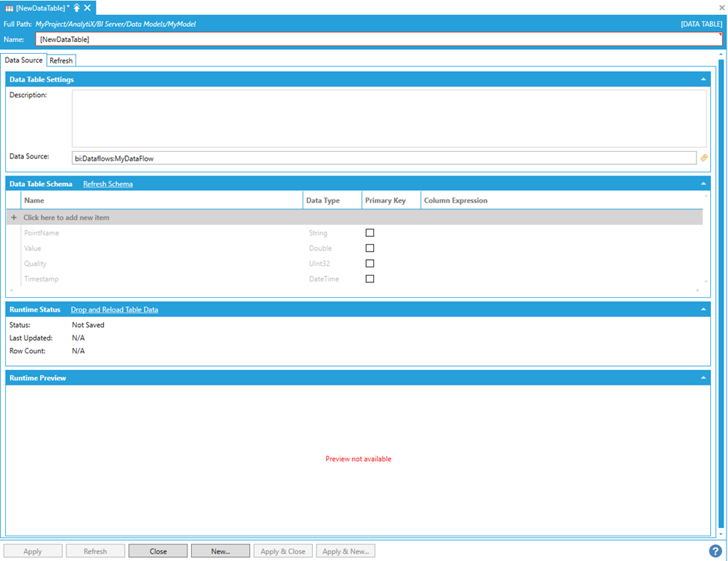Collapse the Runtime Preview section
The height and width of the screenshot is (561, 728).
tap(703, 378)
